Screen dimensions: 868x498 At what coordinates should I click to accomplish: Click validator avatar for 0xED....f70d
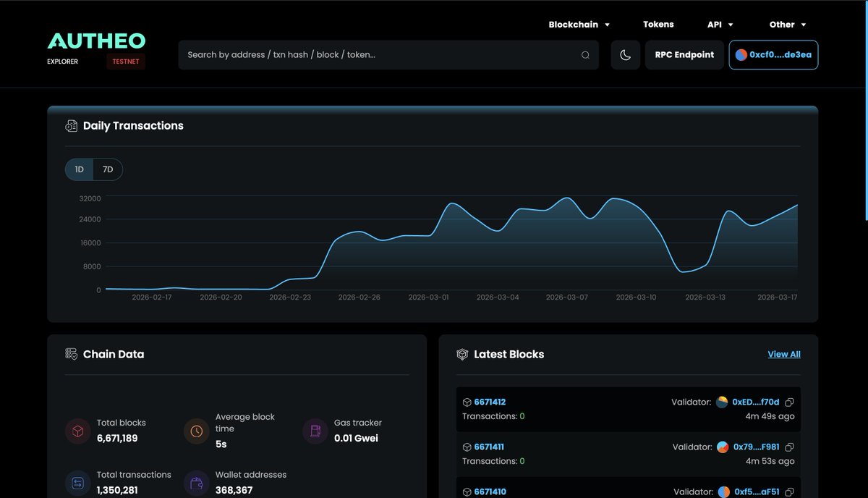(x=722, y=402)
